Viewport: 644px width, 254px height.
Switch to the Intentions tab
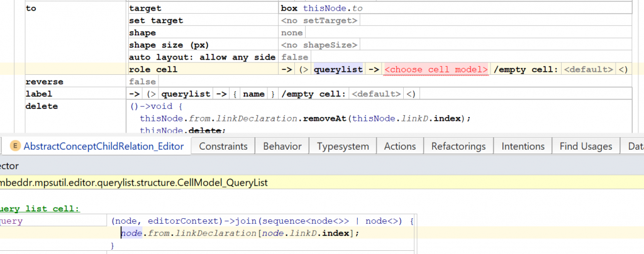point(523,146)
